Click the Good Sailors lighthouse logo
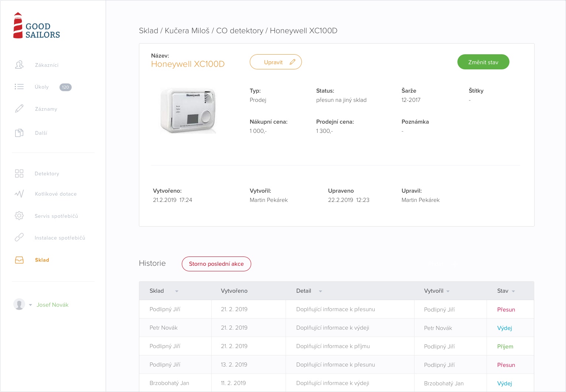The image size is (566, 392). [37, 25]
